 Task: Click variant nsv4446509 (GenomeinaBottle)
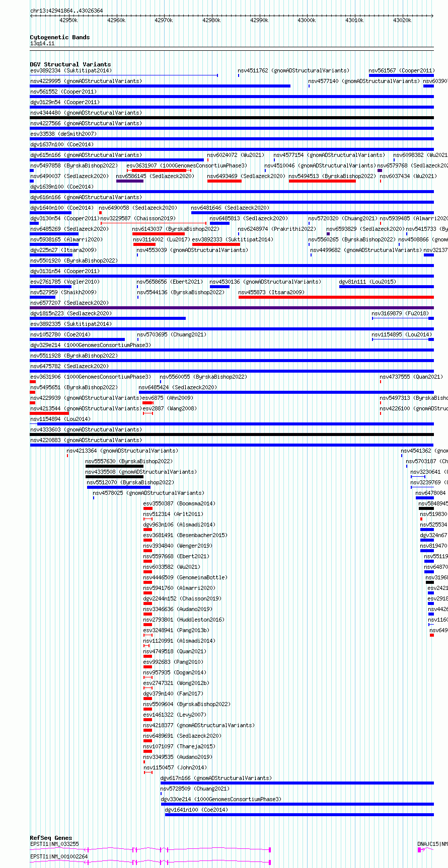click(x=185, y=578)
